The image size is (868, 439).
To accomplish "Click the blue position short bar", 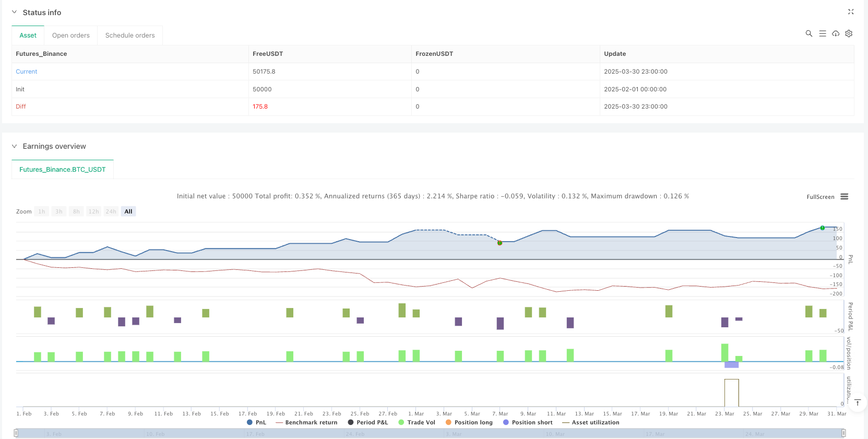I will pos(732,364).
